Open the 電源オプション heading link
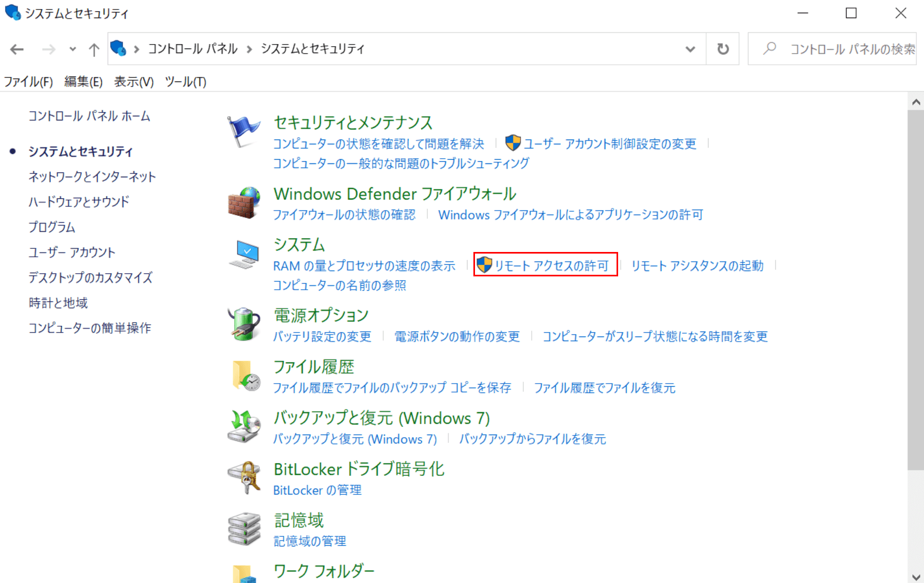This screenshot has height=583, width=924. (x=321, y=315)
